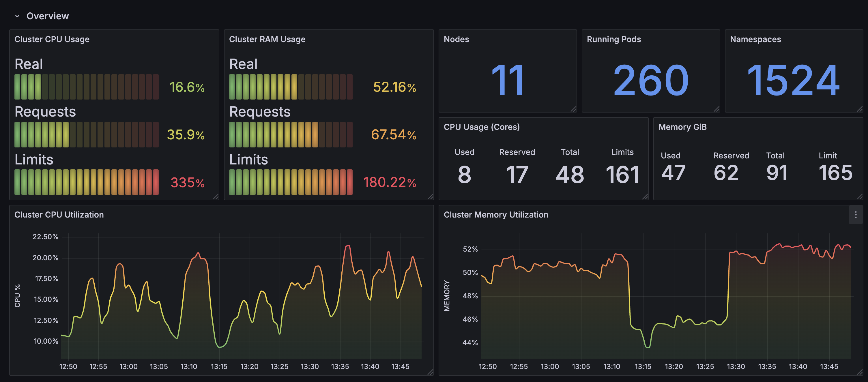Click the CPU cores Used value 8
This screenshot has width=868, height=382.
point(464,175)
